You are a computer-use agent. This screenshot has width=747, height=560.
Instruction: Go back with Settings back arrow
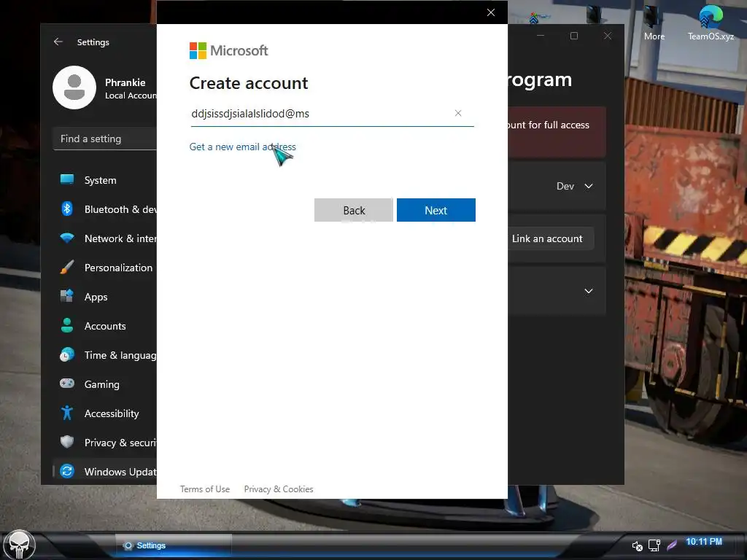58,42
